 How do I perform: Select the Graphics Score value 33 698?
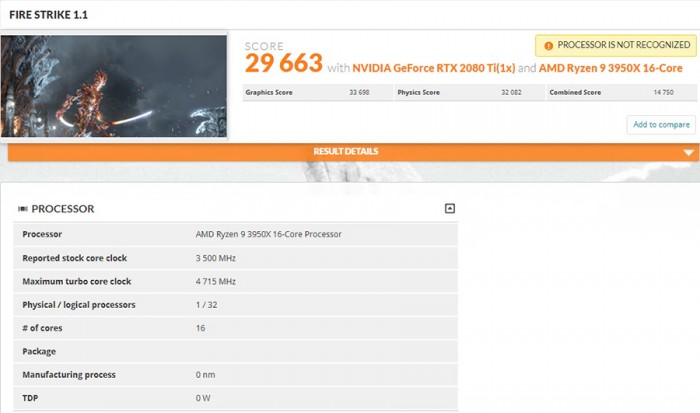point(359,92)
